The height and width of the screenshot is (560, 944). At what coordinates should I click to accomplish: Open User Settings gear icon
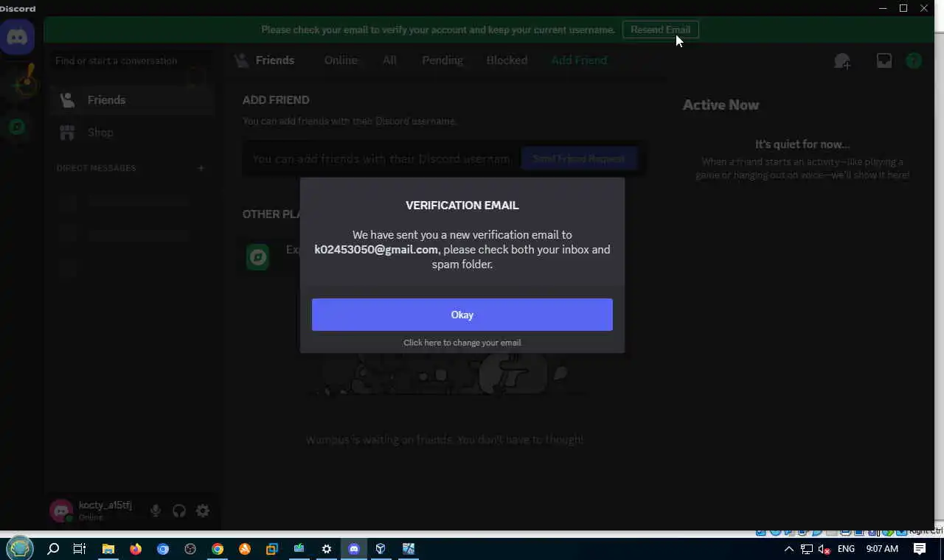(203, 511)
